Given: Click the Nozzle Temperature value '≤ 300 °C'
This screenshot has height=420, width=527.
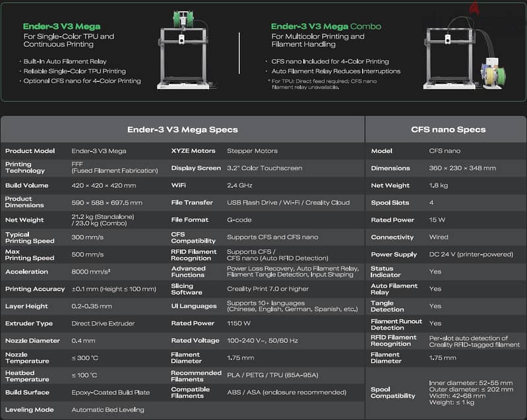Looking at the screenshot, I should (84, 358).
